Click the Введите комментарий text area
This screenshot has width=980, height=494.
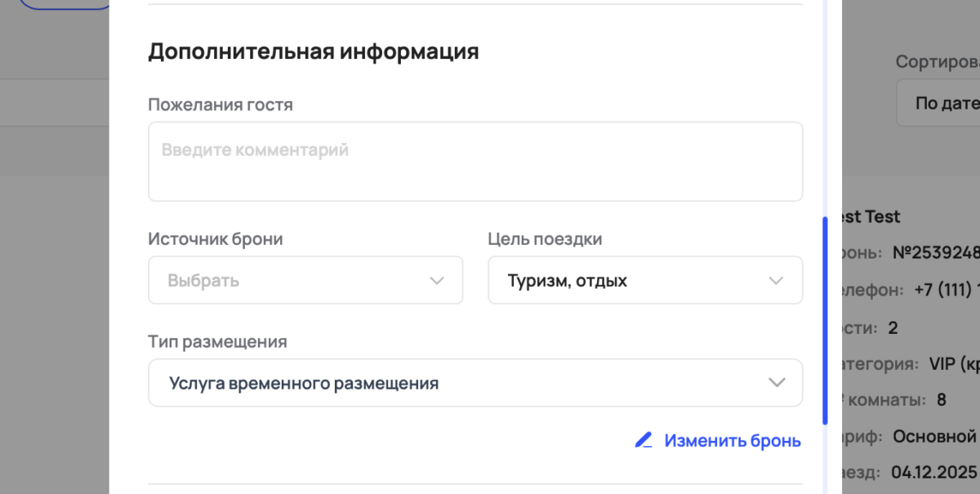pos(475,161)
